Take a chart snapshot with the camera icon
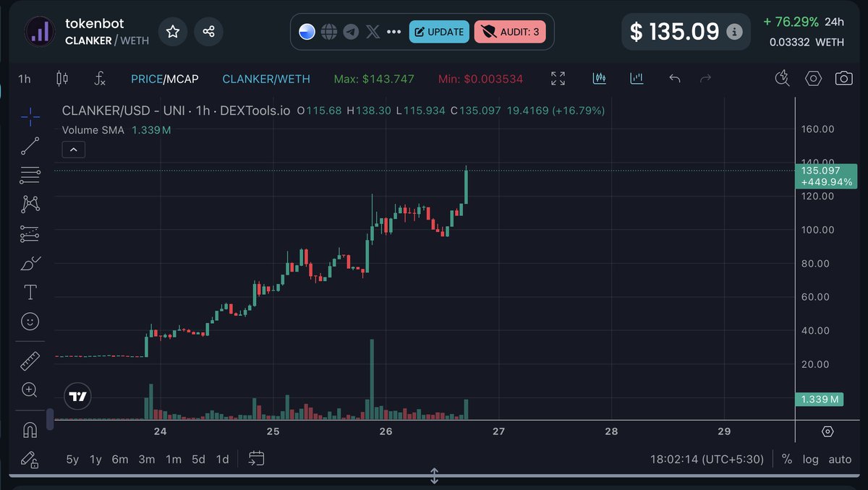 pyautogui.click(x=843, y=79)
